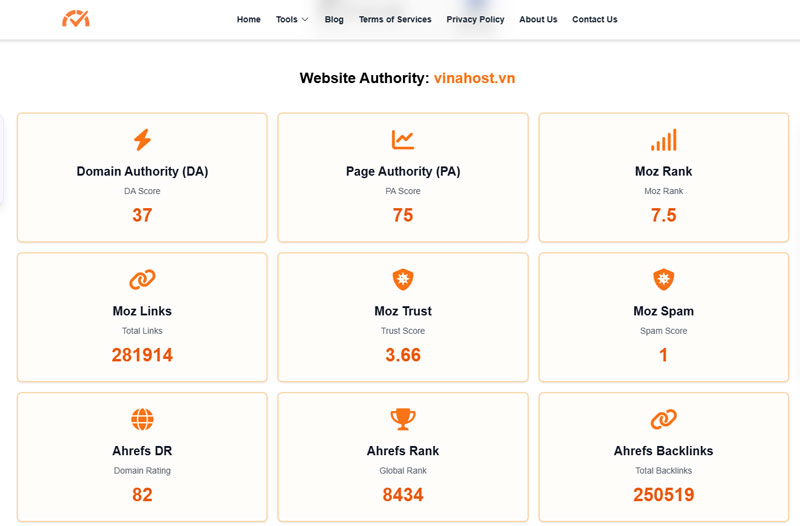The image size is (800, 526).
Task: Go to the Blog page
Action: 334,19
